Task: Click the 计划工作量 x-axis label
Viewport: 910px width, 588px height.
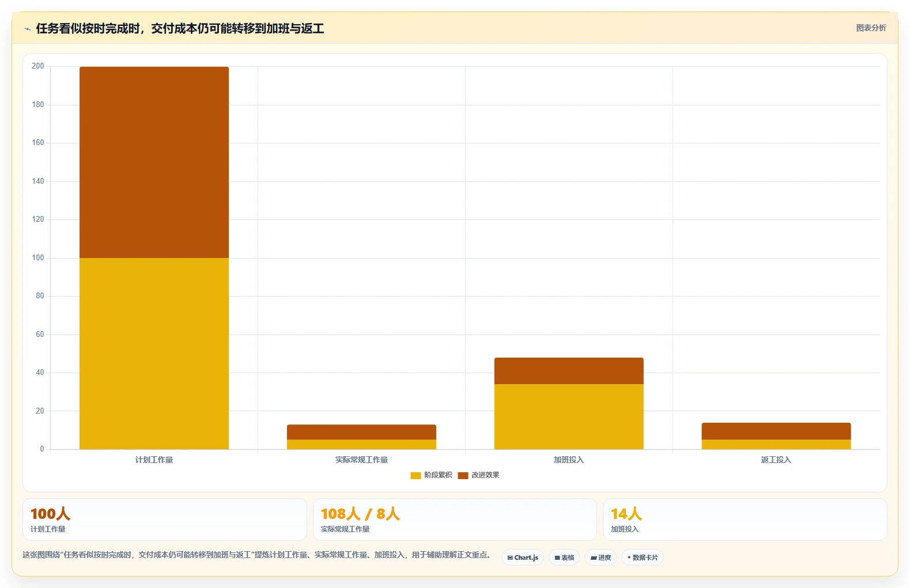Action: pyautogui.click(x=154, y=460)
